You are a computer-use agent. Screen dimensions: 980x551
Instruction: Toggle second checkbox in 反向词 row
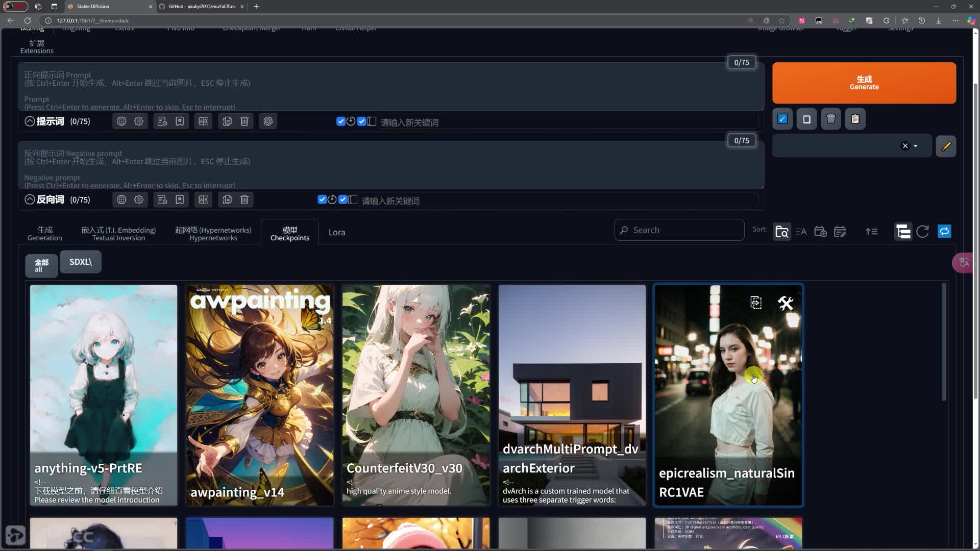(x=342, y=199)
